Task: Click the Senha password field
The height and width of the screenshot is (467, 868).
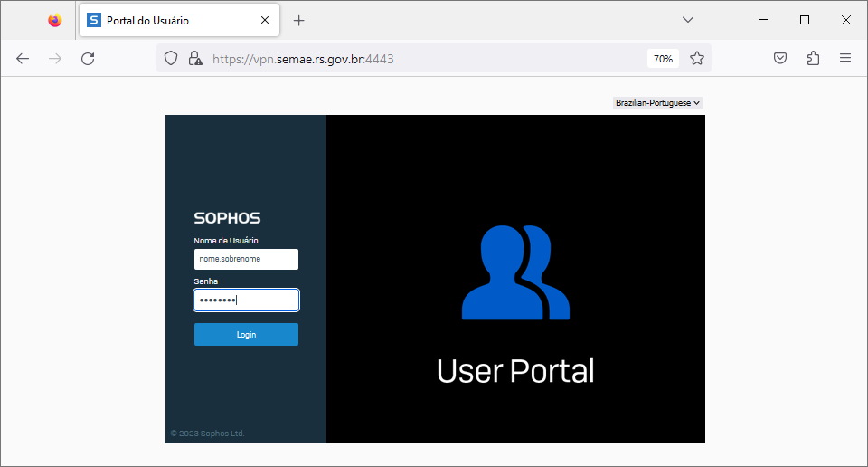Action: tap(246, 300)
